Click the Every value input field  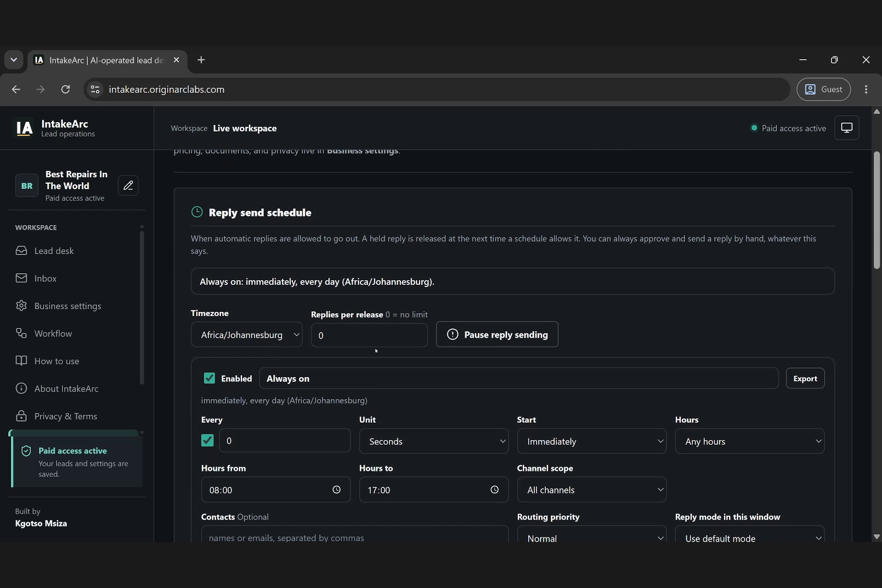pyautogui.click(x=285, y=441)
